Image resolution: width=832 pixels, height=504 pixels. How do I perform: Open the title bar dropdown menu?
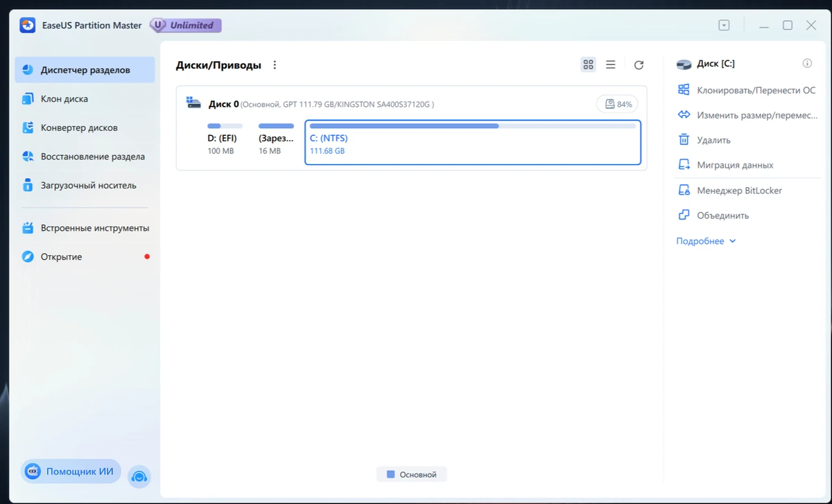coord(724,26)
